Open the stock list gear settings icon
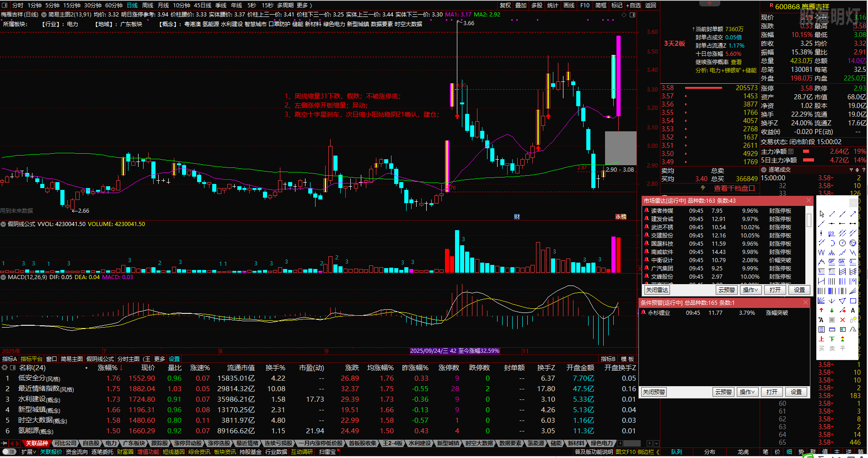This screenshot has height=458, width=868. click(x=5, y=368)
